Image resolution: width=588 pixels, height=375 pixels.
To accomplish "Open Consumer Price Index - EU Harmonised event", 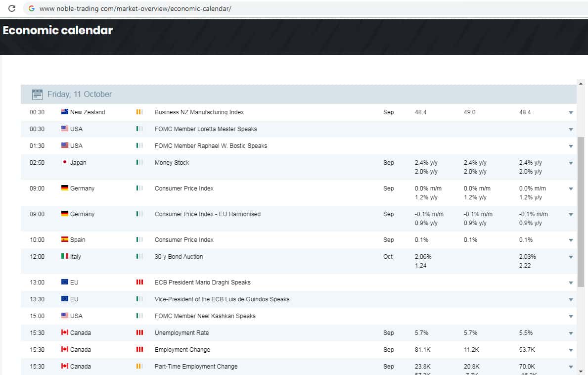I will (x=207, y=214).
